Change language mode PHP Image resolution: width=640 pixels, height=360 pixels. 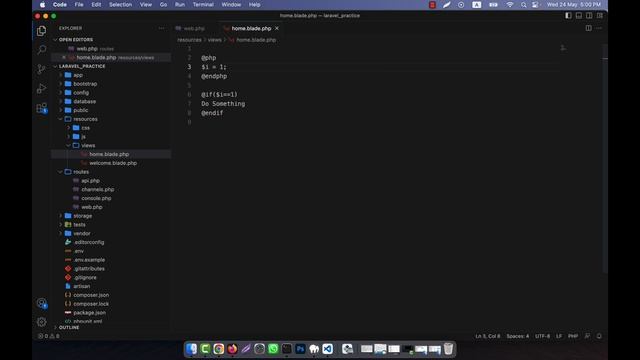pyautogui.click(x=573, y=336)
